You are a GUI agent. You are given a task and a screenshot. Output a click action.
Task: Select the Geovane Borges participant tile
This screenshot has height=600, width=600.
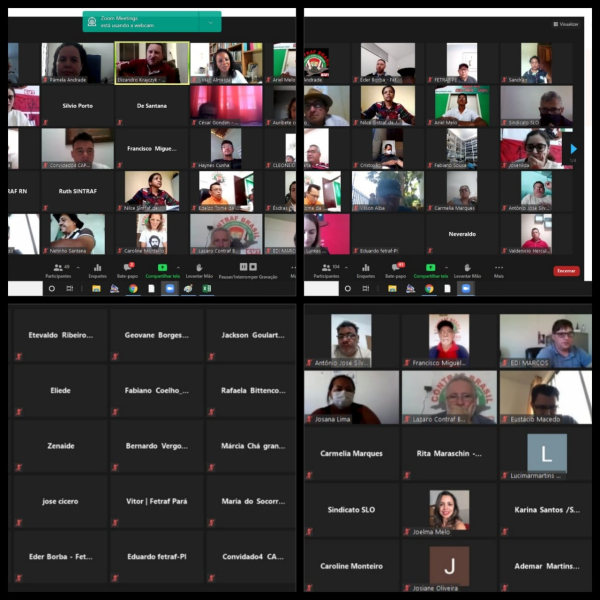(157, 335)
